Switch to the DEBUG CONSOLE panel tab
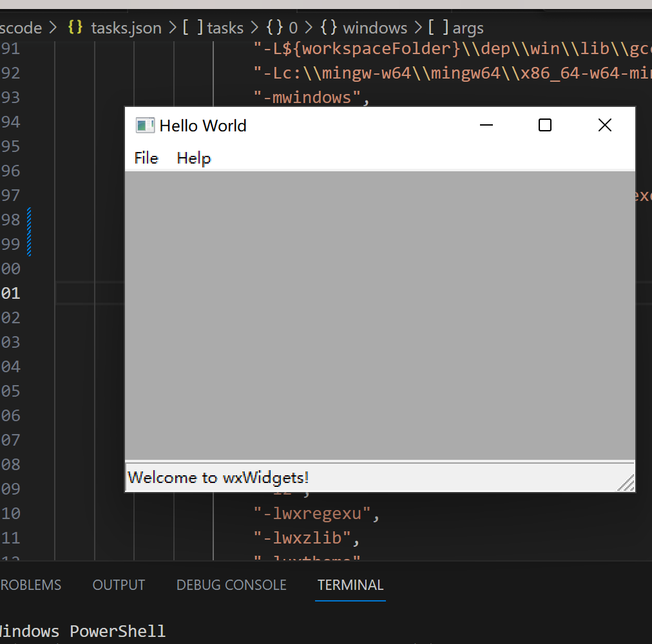This screenshot has width=652, height=644. tap(231, 585)
